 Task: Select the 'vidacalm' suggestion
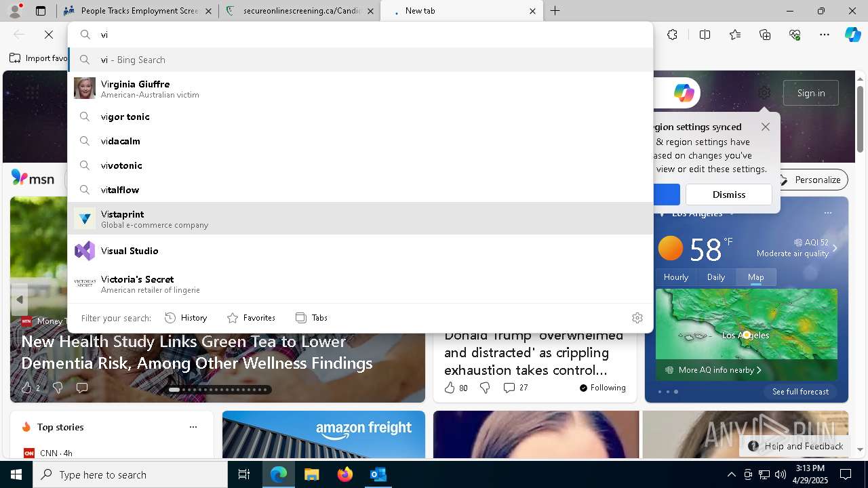pos(360,141)
